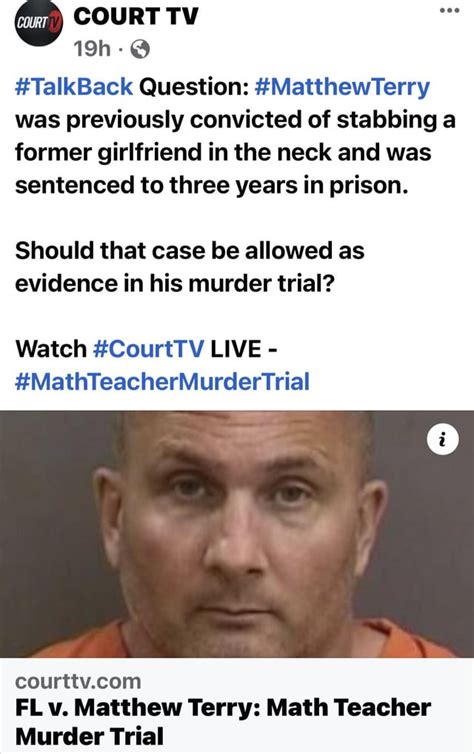Click the courttv.com domain label

(78, 681)
